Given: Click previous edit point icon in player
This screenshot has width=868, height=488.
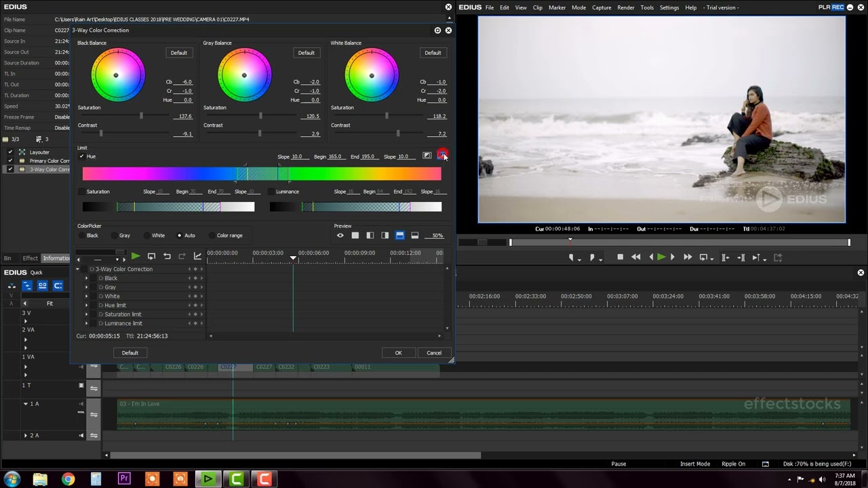Looking at the screenshot, I should 725,258.
